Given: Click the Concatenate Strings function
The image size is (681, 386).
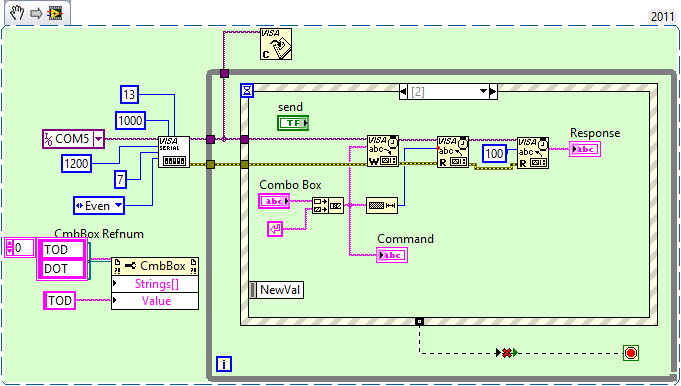Looking at the screenshot, I should (328, 205).
